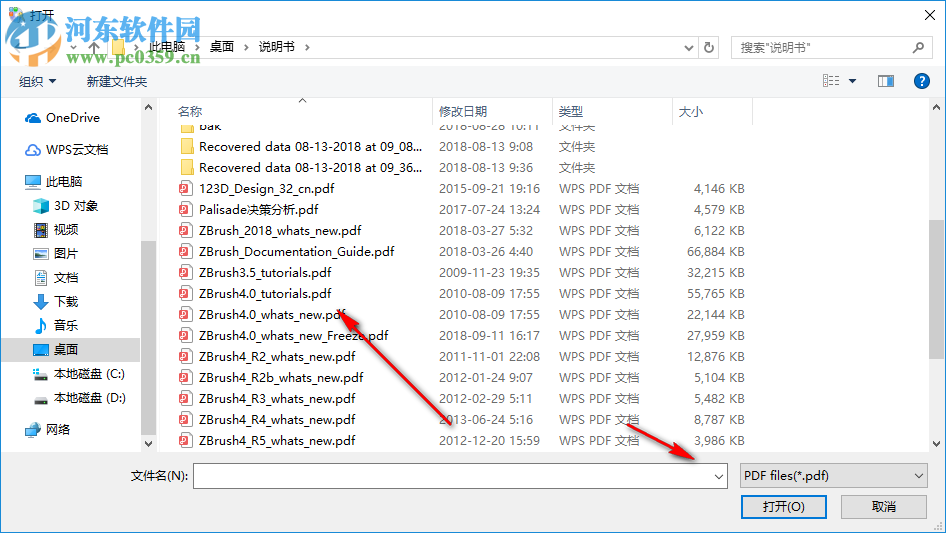The image size is (946, 533).
Task: Expand path chevron after 说明书
Action: coord(307,47)
